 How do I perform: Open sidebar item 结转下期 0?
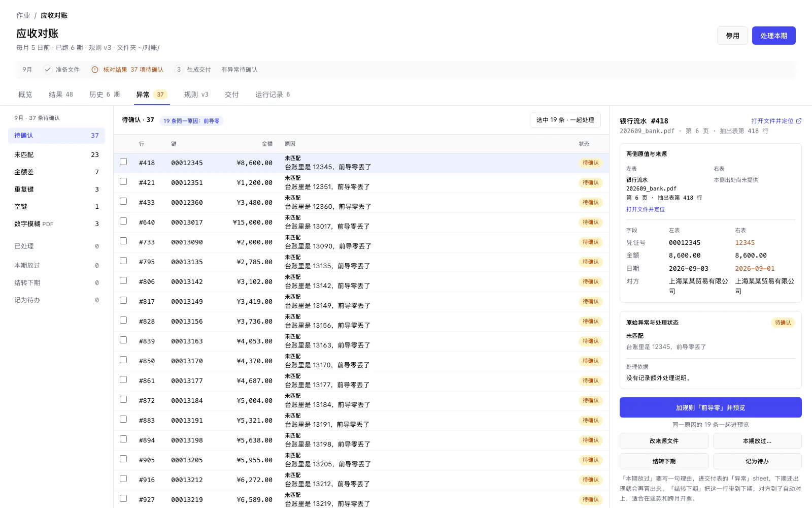pyautogui.click(x=57, y=282)
